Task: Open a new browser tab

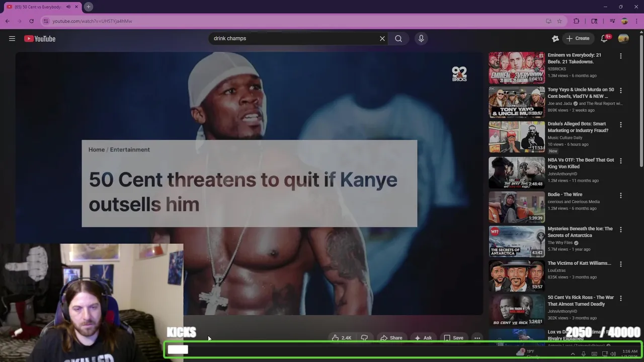Action: point(88,7)
